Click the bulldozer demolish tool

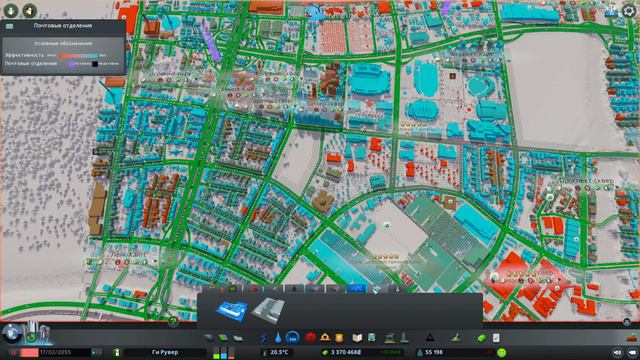632,338
